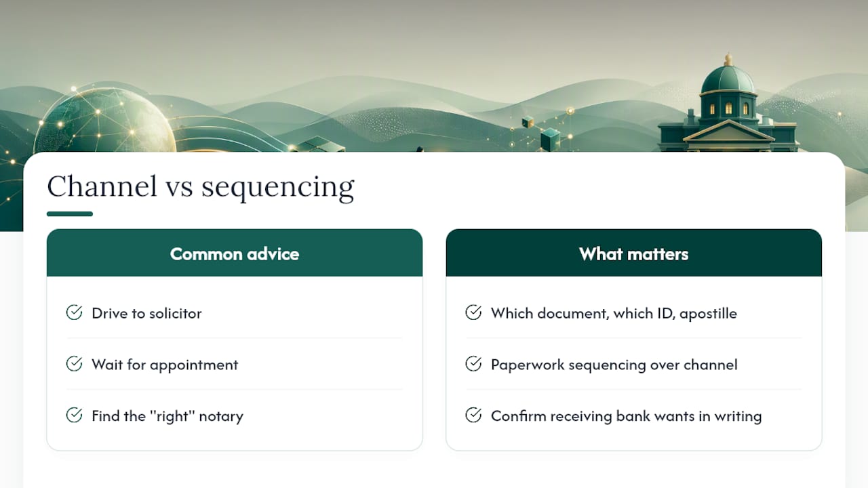This screenshot has width=868, height=488.
Task: Select the What matters header
Action: pos(634,253)
